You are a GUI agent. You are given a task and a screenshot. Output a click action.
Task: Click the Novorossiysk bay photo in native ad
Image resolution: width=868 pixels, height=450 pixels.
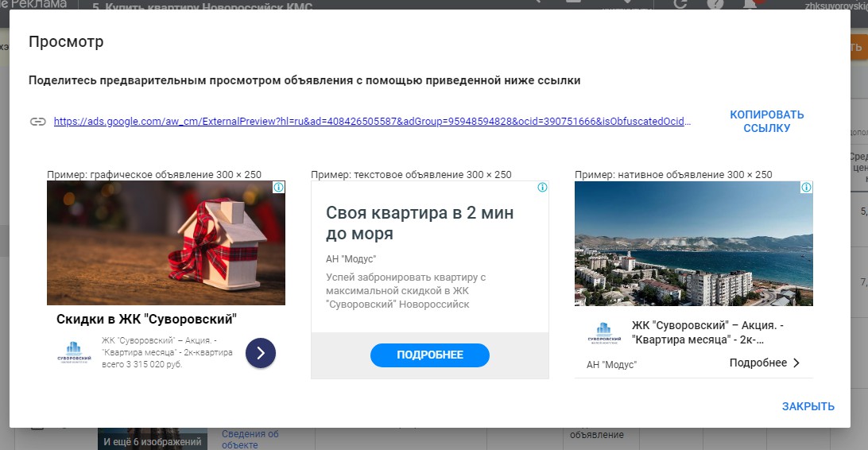click(694, 243)
